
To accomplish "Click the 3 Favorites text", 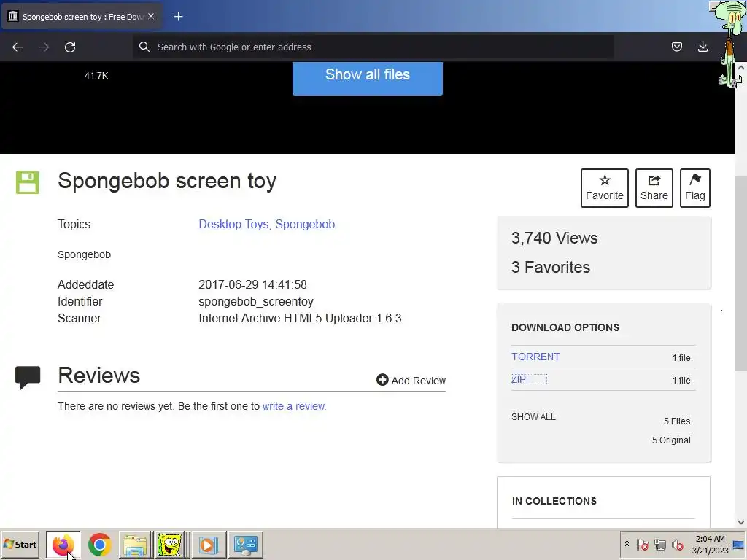I will click(551, 267).
